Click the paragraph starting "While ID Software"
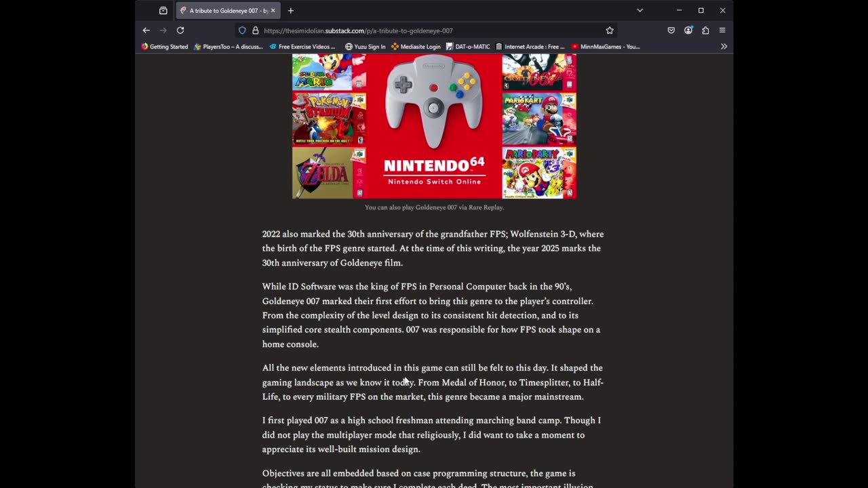The image size is (868, 488). pos(431,315)
